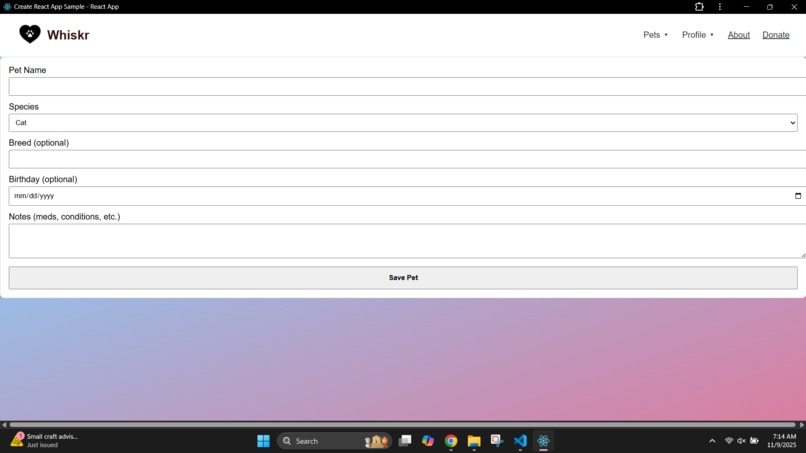This screenshot has height=453, width=806.
Task: Click the "Birthday (optional)" label
Action: pos(43,179)
